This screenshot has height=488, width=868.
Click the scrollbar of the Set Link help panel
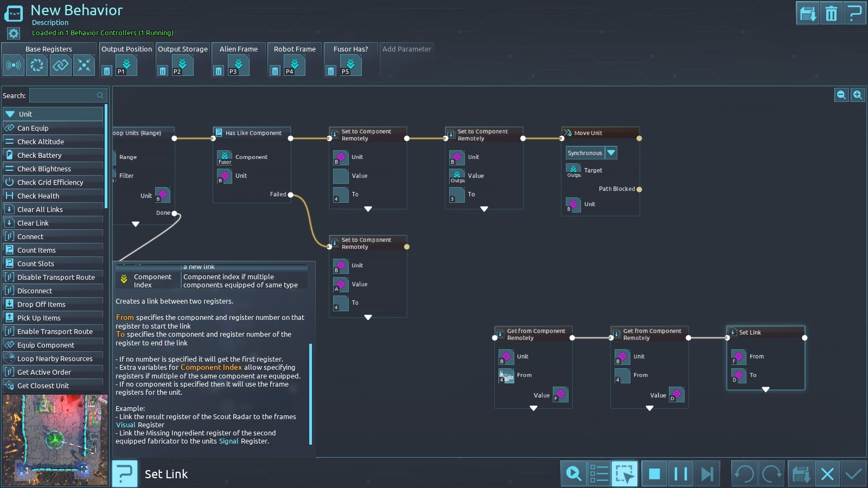pos(310,393)
